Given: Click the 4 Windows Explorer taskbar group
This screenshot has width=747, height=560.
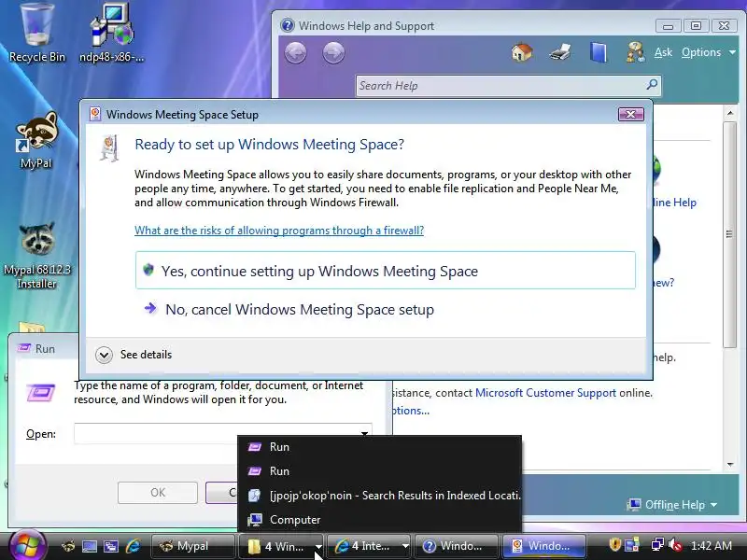Looking at the screenshot, I should click(x=281, y=546).
